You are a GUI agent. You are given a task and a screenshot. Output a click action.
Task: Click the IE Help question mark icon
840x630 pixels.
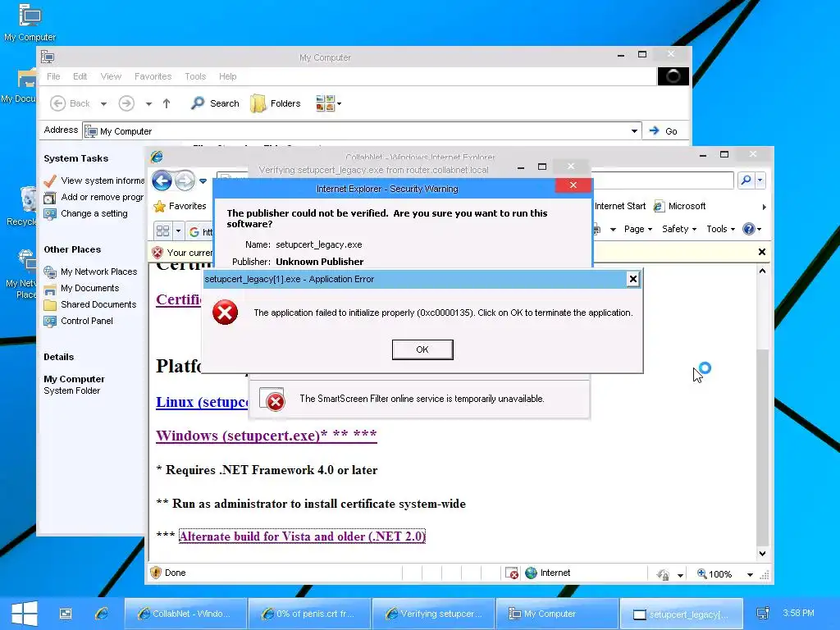[748, 230]
